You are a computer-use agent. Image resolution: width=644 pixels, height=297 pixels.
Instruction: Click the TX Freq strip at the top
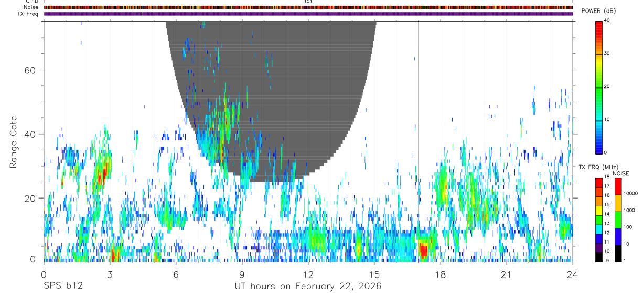[308, 14]
